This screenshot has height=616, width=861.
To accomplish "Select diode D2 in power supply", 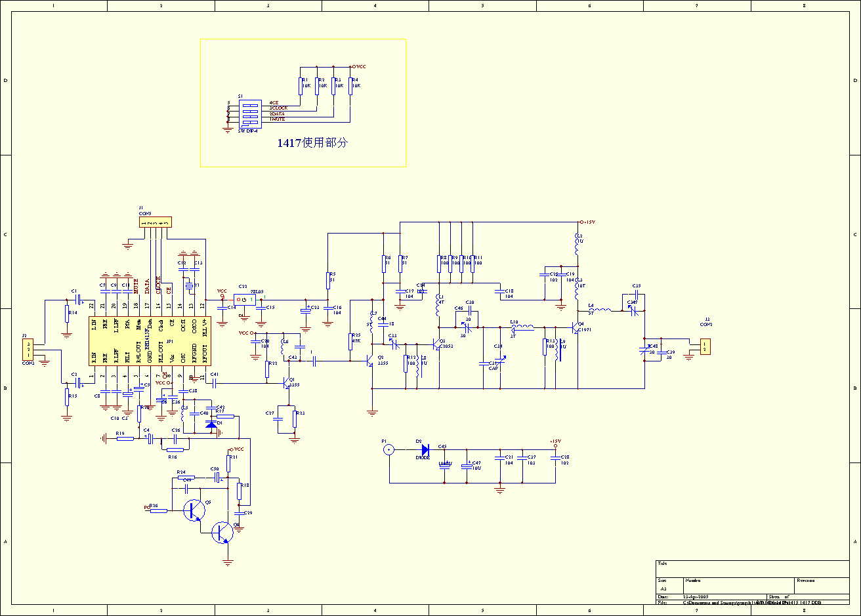I will coord(425,449).
